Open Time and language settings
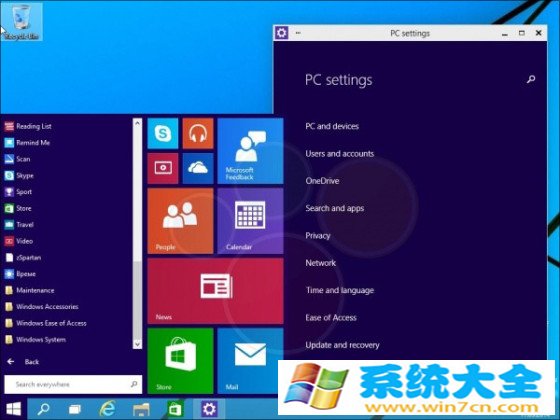The image size is (560, 420). click(x=340, y=290)
